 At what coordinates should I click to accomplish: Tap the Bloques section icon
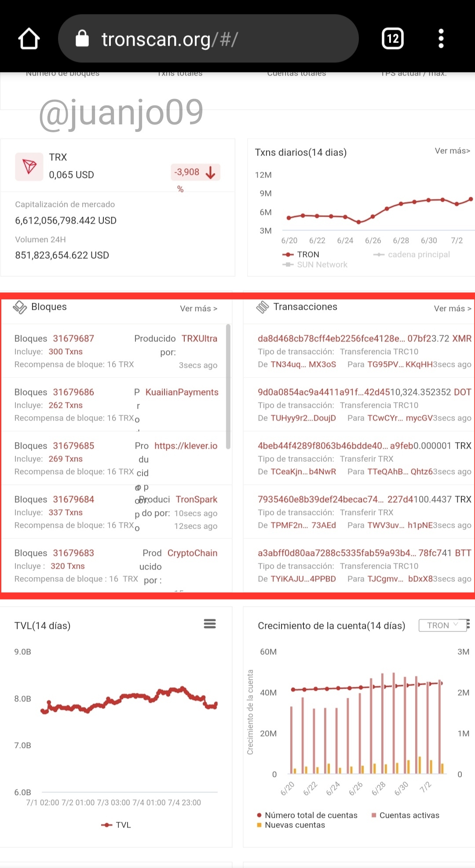pyautogui.click(x=20, y=307)
